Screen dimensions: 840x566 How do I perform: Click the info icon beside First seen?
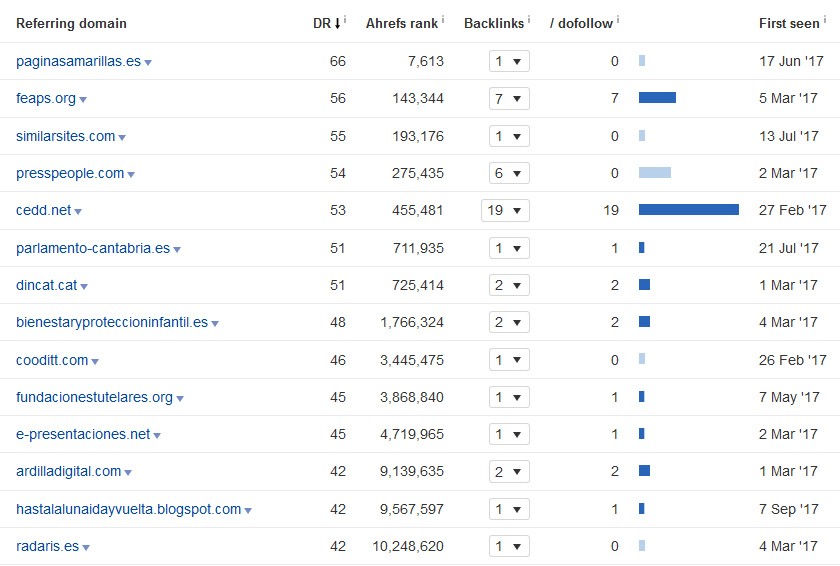824,20
